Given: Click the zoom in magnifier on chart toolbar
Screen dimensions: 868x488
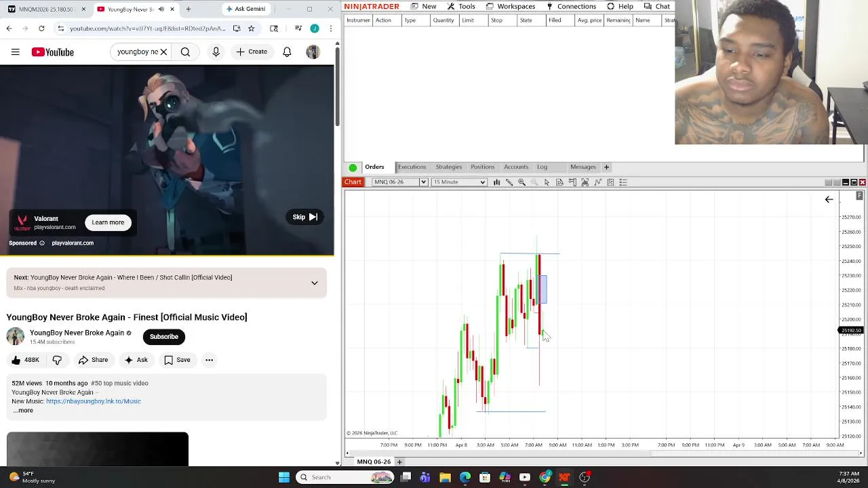Looking at the screenshot, I should click(521, 182).
